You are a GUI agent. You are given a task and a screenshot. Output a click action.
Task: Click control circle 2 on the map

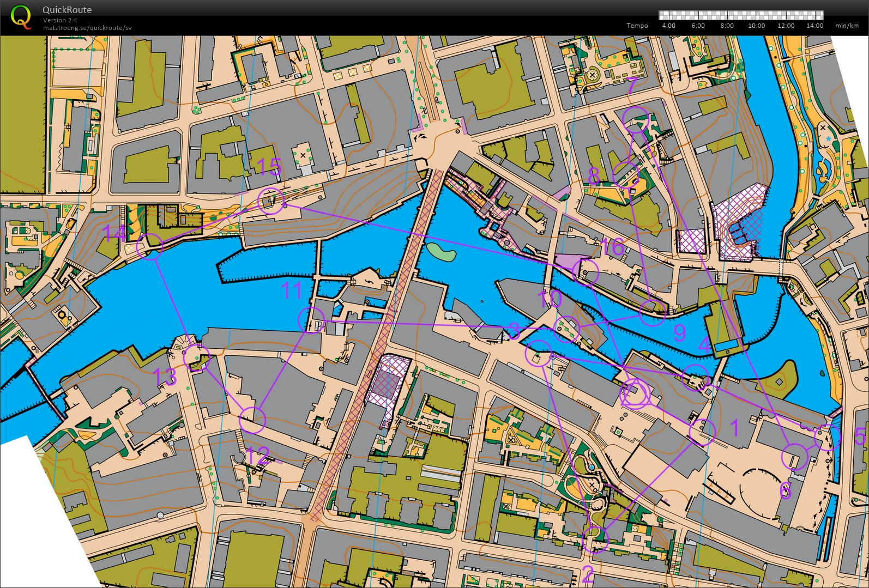coord(595,539)
